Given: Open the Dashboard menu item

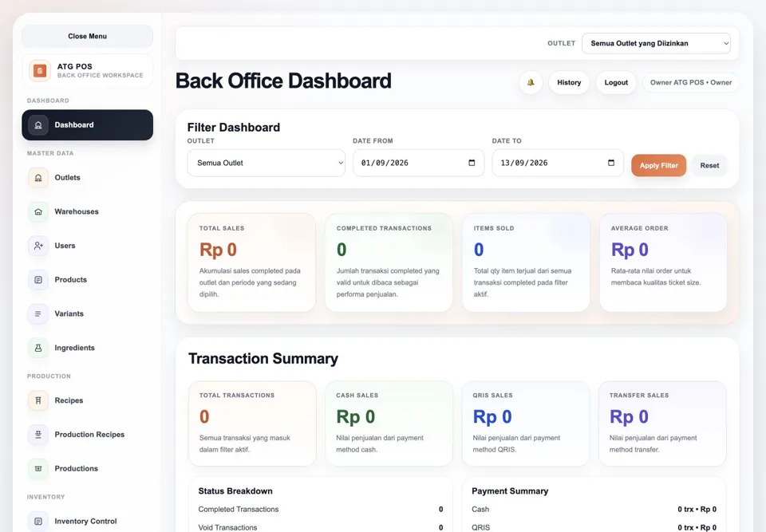Looking at the screenshot, I should point(88,125).
